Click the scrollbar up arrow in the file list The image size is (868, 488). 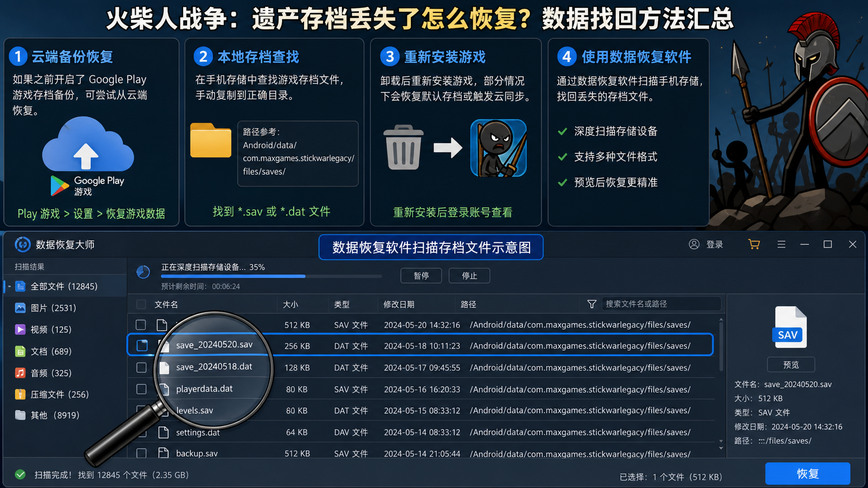(721, 320)
